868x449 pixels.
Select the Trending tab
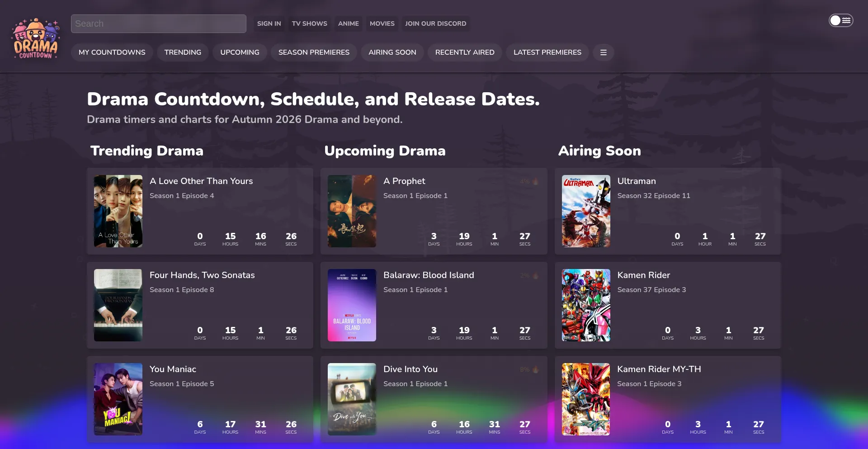coord(183,52)
